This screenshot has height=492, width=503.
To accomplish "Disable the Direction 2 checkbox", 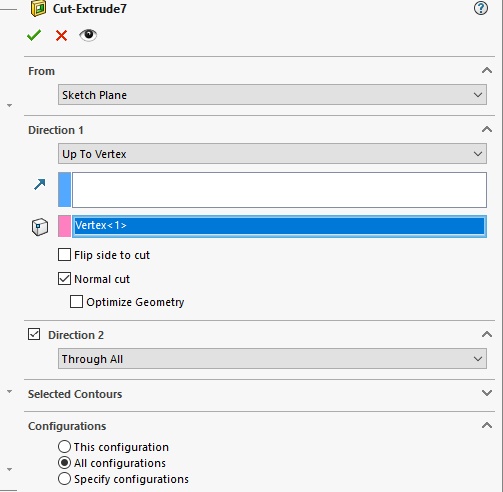I will tap(34, 334).
